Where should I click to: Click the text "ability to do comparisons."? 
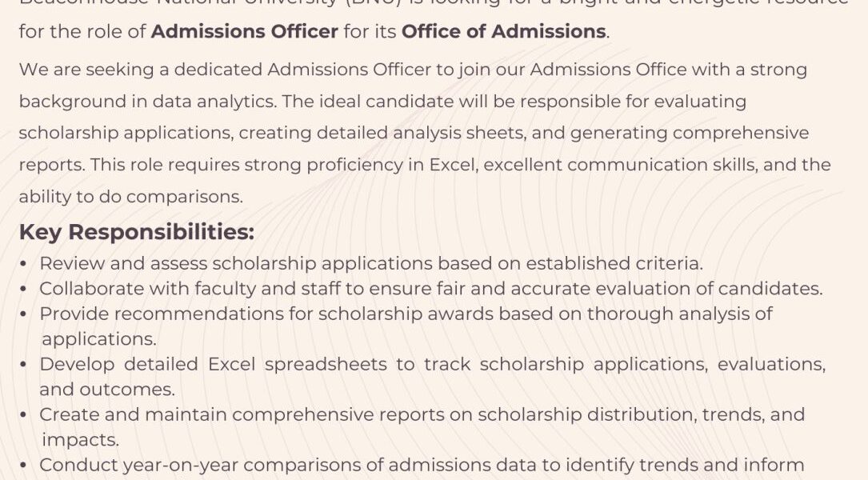[x=131, y=196]
